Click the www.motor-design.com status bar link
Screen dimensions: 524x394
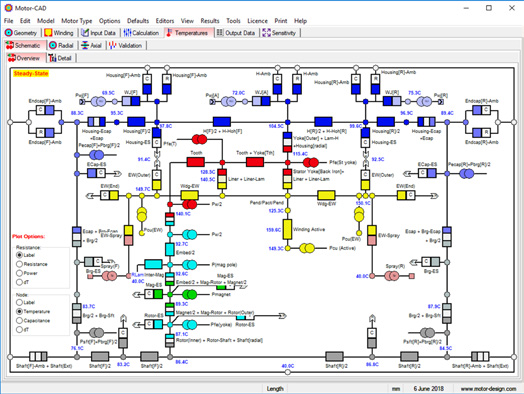(488, 389)
